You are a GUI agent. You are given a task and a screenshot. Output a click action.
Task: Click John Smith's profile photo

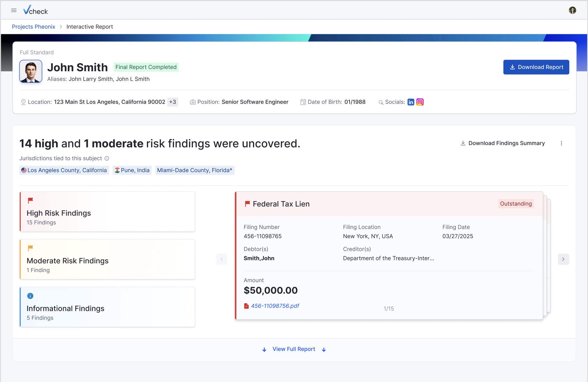click(31, 71)
